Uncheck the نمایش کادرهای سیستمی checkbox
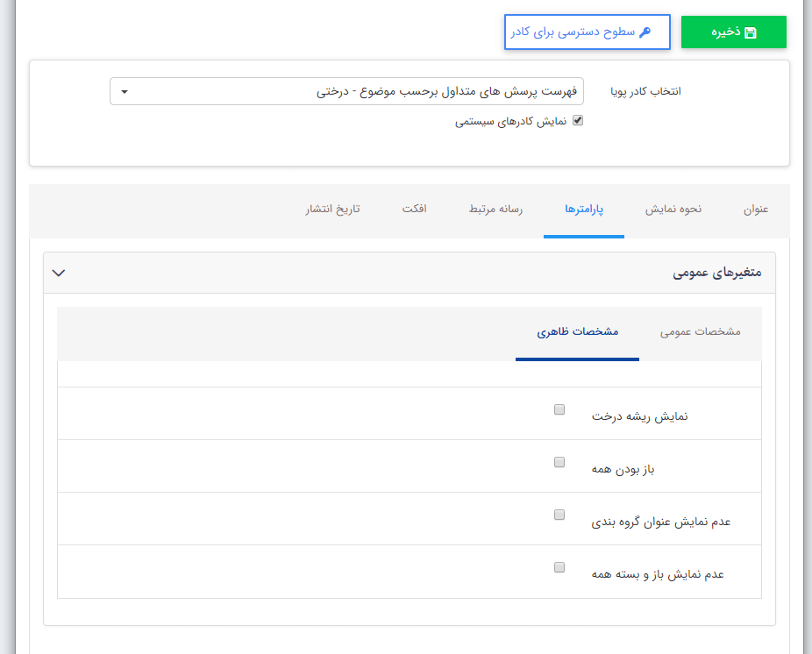The image size is (812, 654). point(576,121)
